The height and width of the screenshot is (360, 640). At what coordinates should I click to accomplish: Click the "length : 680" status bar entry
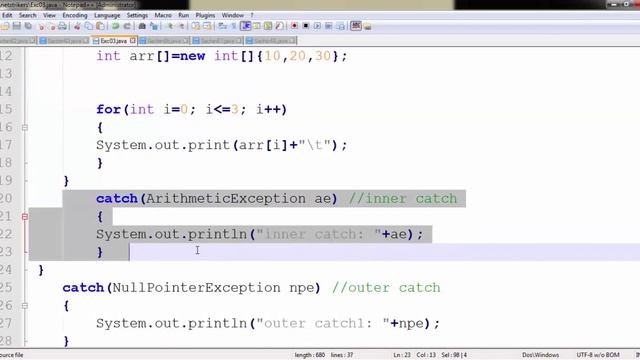(x=309, y=355)
